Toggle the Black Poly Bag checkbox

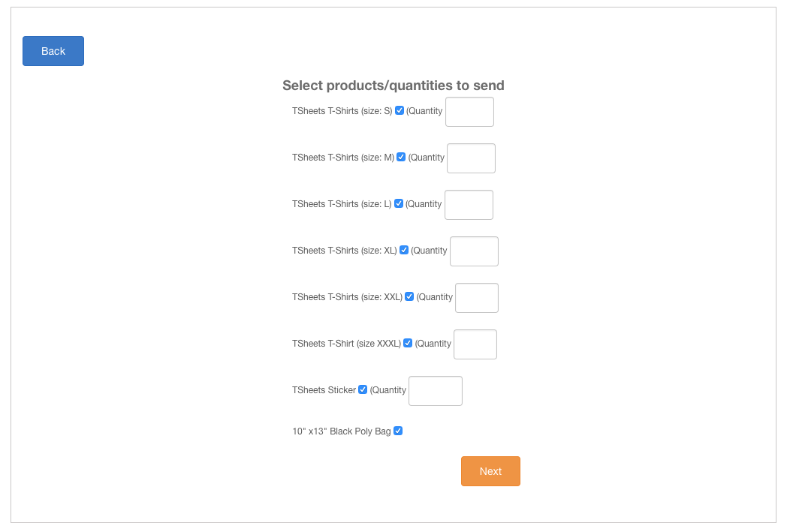pyautogui.click(x=398, y=431)
